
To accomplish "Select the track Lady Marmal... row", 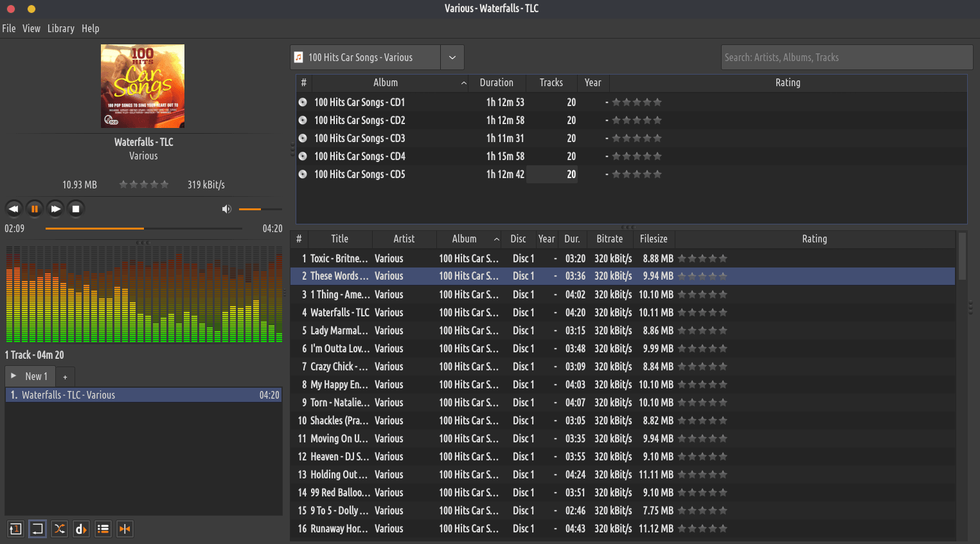I will click(622, 331).
